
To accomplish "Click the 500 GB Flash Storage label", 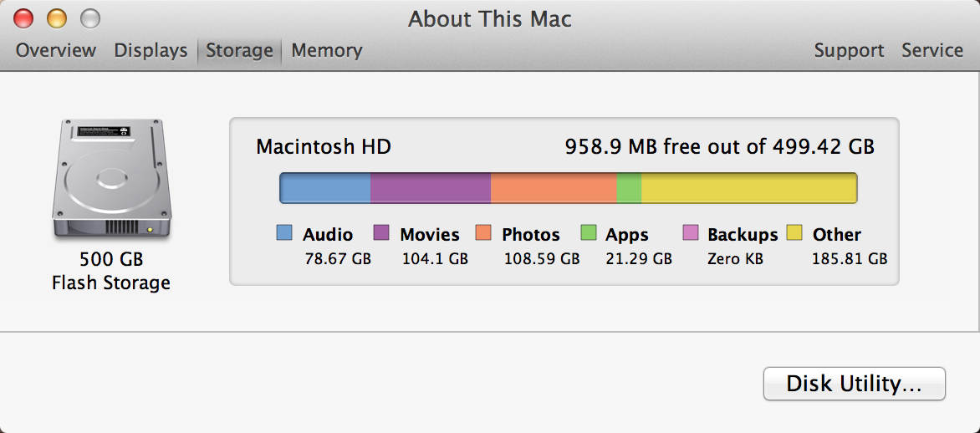I will click(x=111, y=271).
